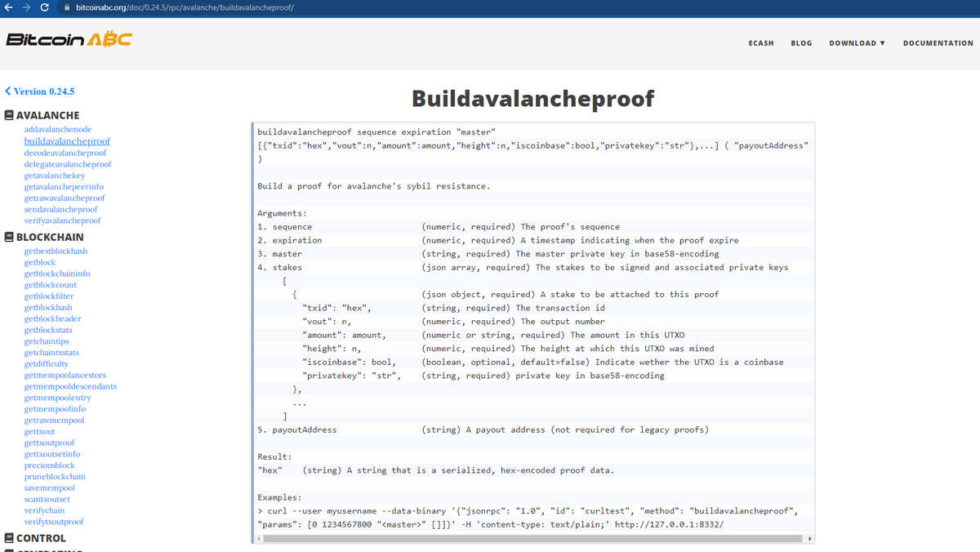
Task: Open savemempool documentation
Action: click(49, 488)
